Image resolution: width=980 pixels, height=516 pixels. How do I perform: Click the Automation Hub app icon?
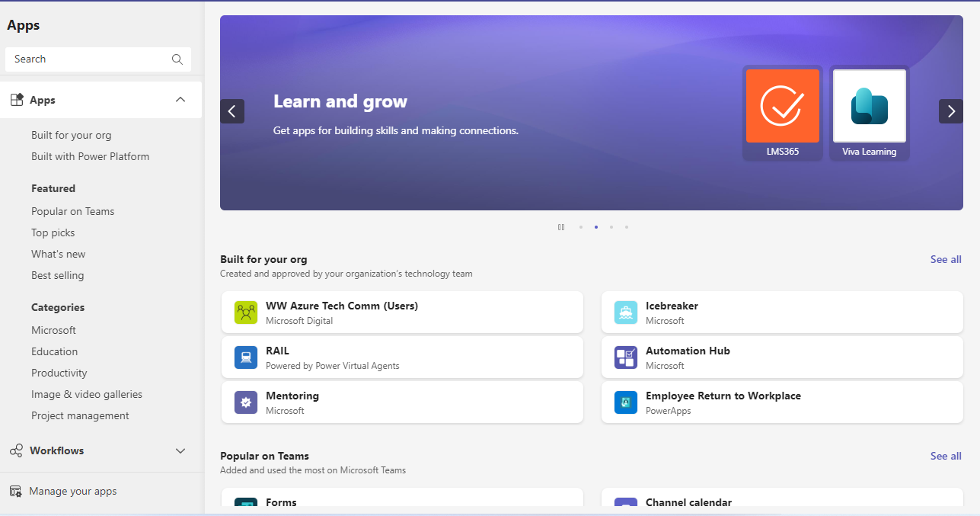[x=626, y=357]
